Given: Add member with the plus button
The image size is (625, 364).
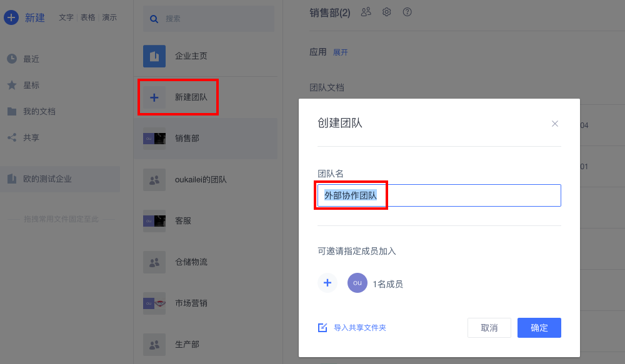Looking at the screenshot, I should pos(327,283).
